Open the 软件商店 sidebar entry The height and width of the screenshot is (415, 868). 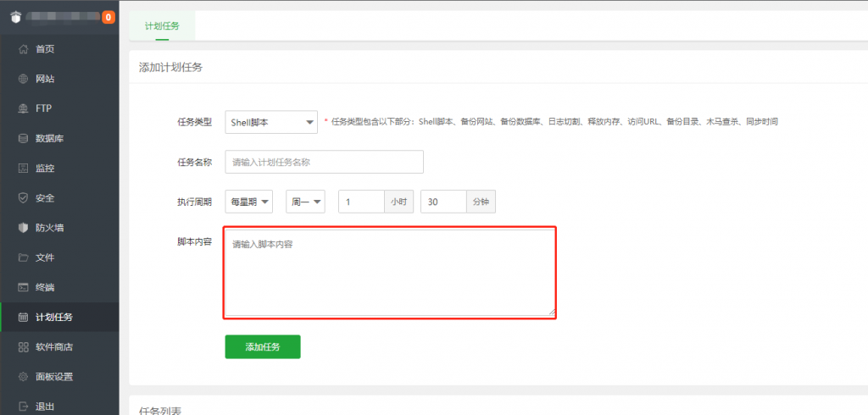coord(59,347)
